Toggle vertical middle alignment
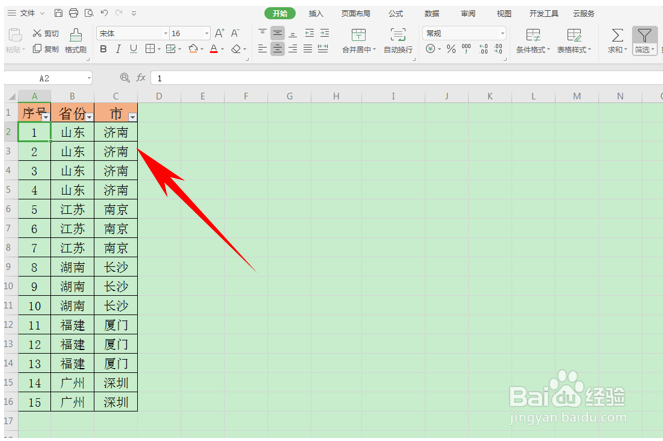 click(277, 33)
